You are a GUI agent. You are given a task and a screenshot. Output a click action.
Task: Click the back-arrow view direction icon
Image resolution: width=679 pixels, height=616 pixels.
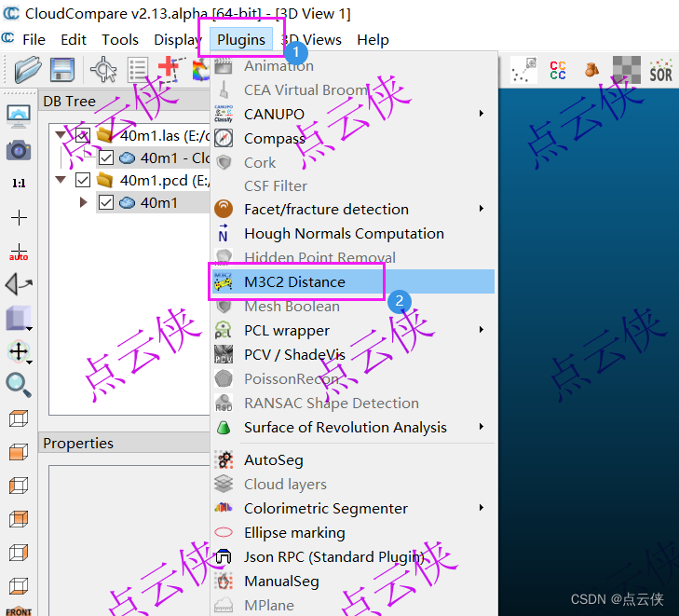click(19, 283)
